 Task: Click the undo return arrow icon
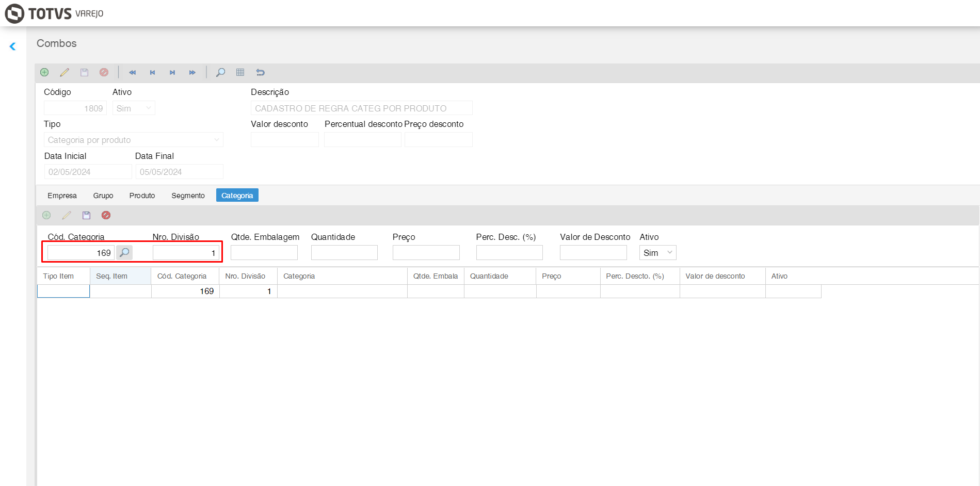point(261,72)
